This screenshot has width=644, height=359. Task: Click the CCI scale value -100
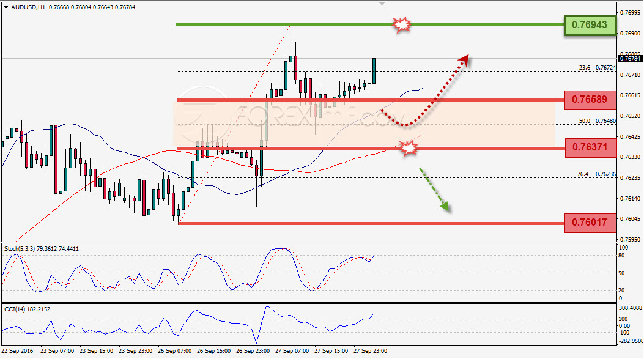click(623, 332)
